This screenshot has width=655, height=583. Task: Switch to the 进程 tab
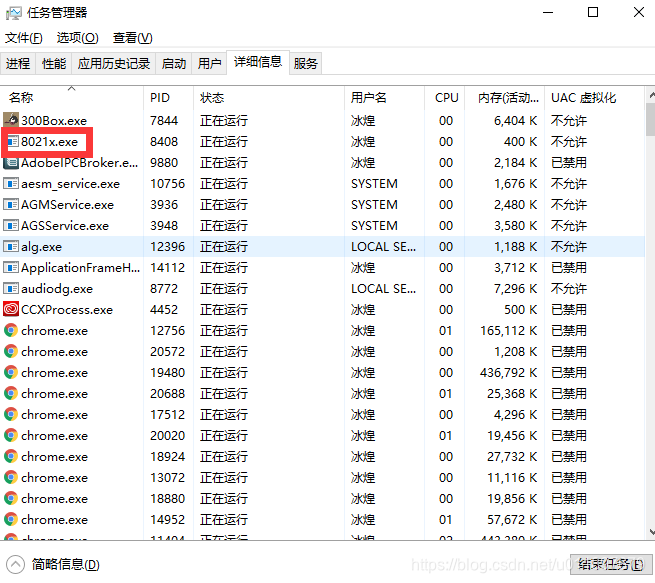coord(18,63)
